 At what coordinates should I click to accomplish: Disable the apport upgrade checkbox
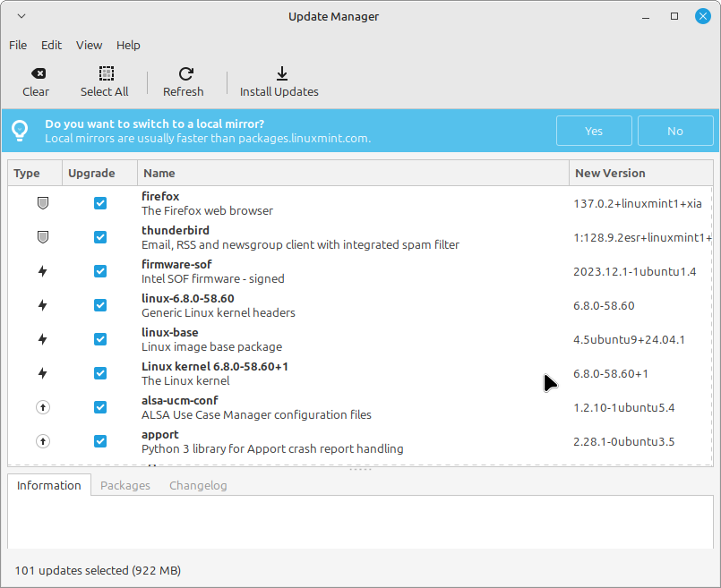coord(100,441)
